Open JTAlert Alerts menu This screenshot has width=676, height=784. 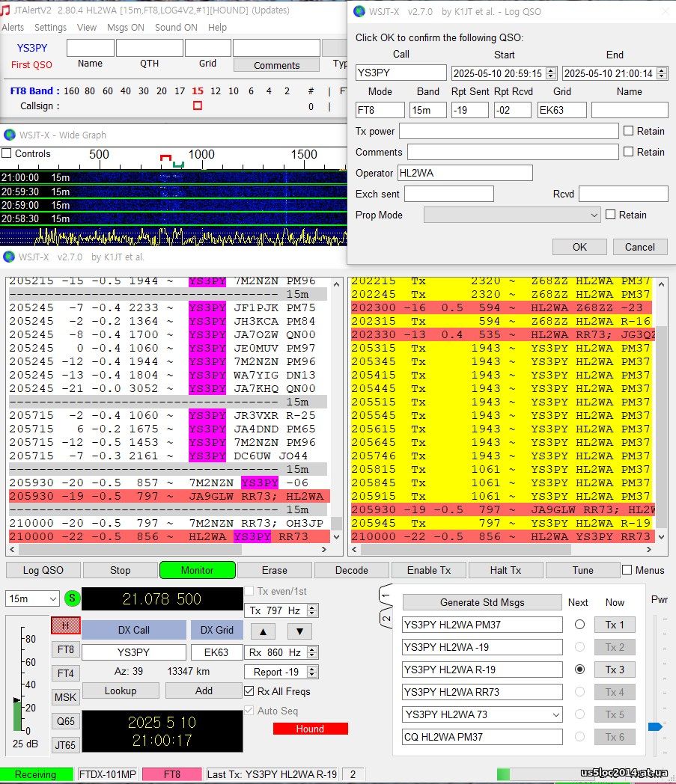(x=13, y=28)
